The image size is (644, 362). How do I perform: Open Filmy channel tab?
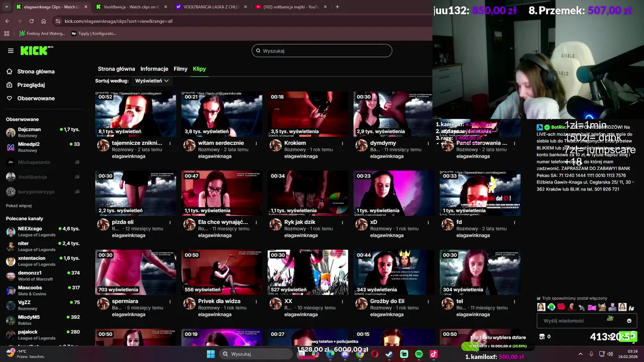coord(181,69)
